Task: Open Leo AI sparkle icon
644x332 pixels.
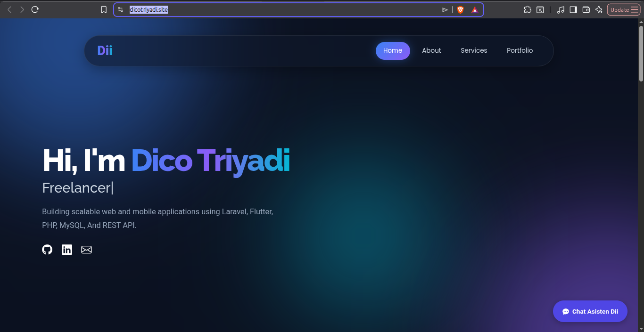Action: pos(599,9)
